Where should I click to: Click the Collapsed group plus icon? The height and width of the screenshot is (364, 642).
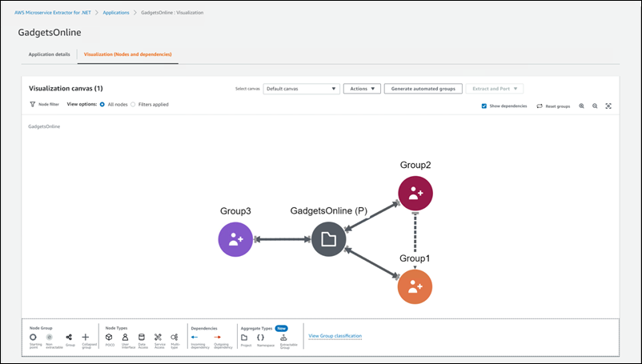(85, 337)
